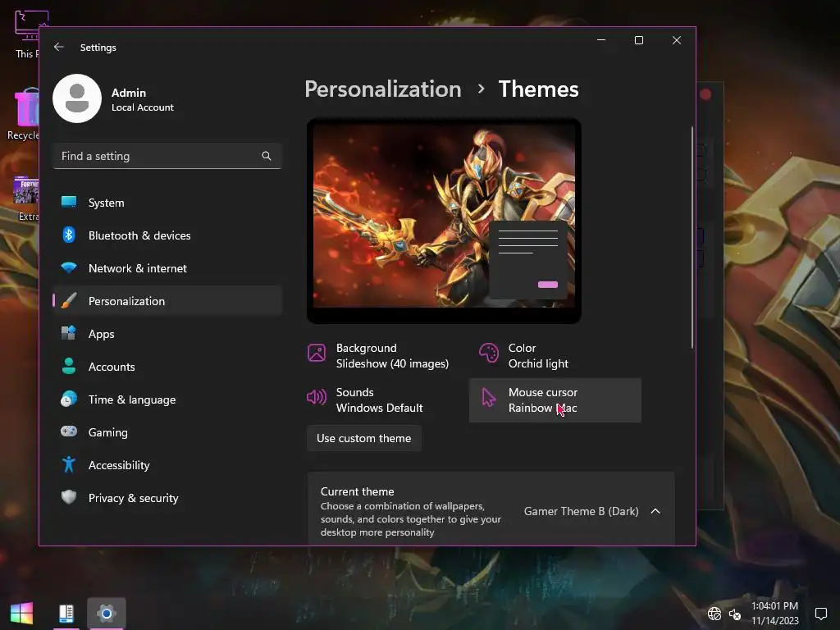840x630 pixels.
Task: Open Mouse cursor Rainbow Mac settings
Action: coord(555,400)
